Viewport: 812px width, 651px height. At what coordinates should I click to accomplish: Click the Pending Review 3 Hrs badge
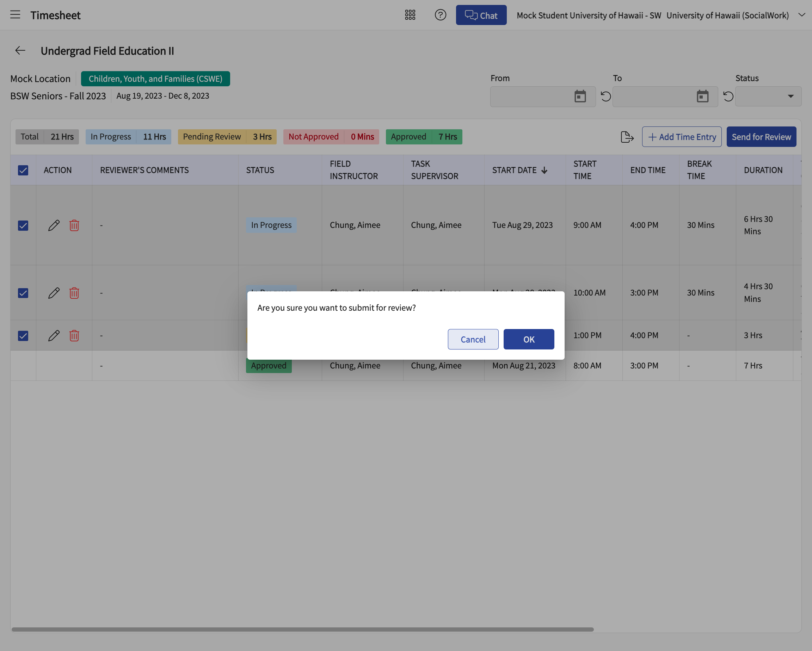(x=227, y=137)
